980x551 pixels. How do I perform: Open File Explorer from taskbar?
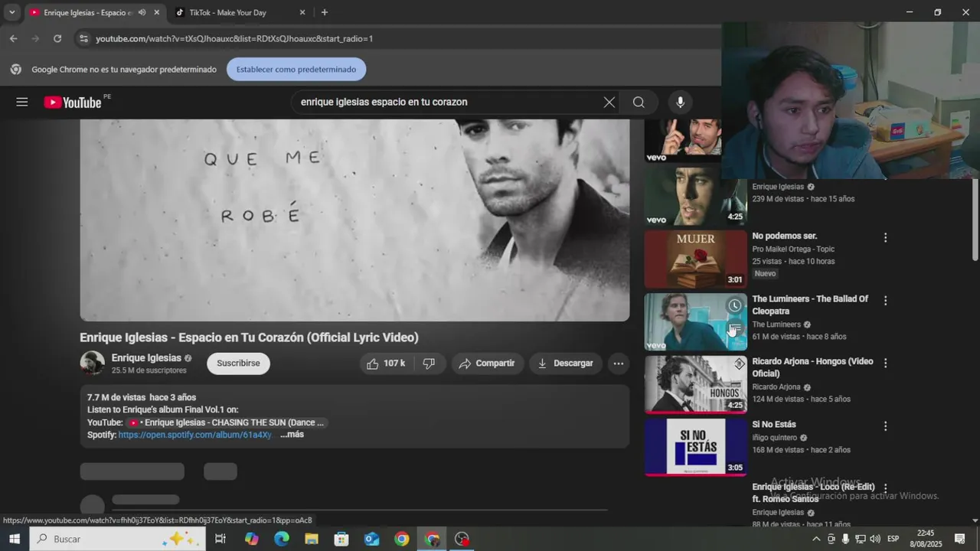(x=312, y=539)
